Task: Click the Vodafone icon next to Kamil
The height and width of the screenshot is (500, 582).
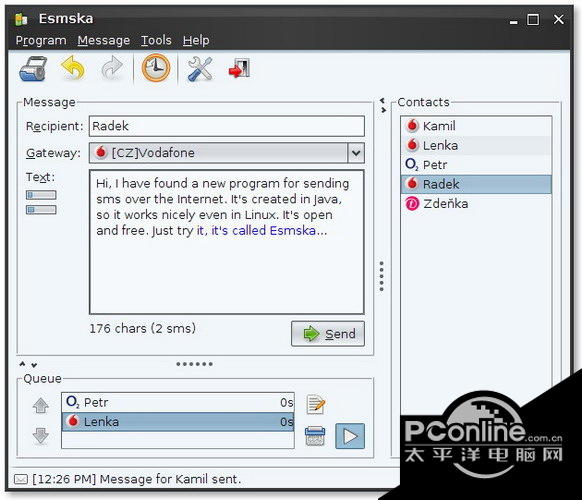Action: [x=412, y=125]
